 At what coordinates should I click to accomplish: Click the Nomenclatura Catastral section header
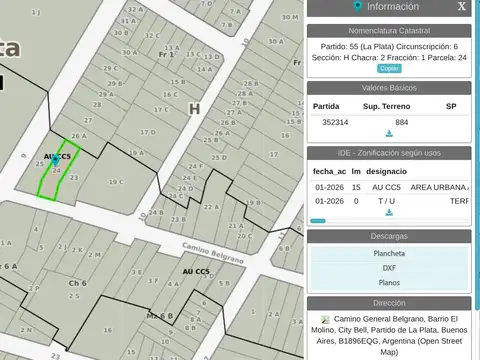pyautogui.click(x=389, y=31)
